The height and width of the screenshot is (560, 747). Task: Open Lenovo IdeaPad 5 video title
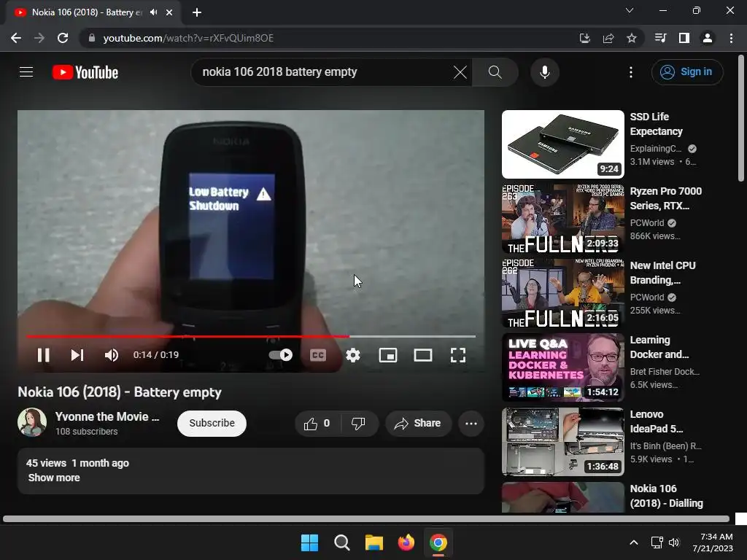[x=656, y=421]
